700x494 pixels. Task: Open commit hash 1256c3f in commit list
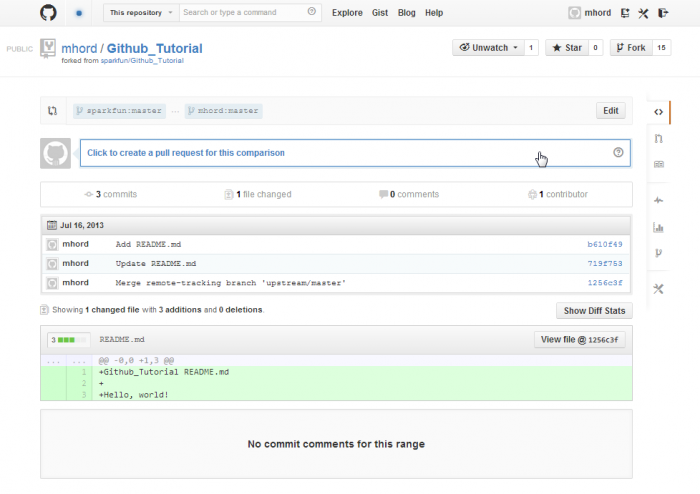(604, 283)
